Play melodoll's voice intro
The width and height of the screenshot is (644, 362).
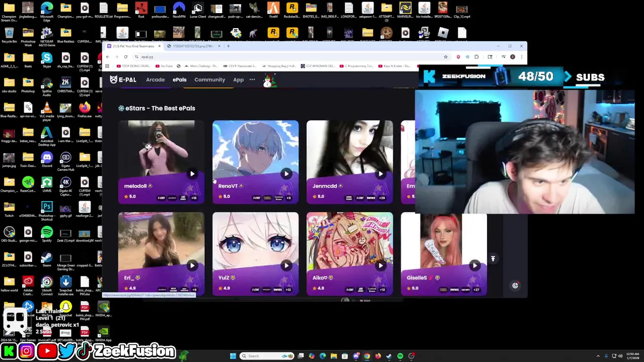point(192,174)
